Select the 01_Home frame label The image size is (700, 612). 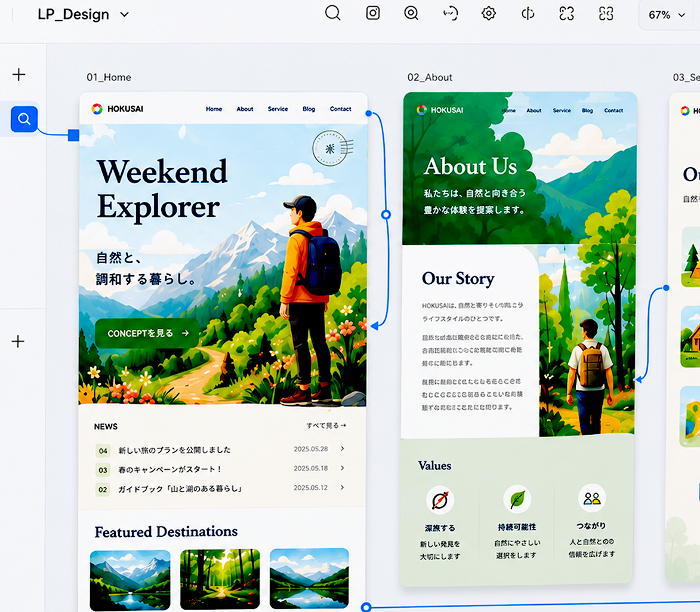tap(109, 77)
